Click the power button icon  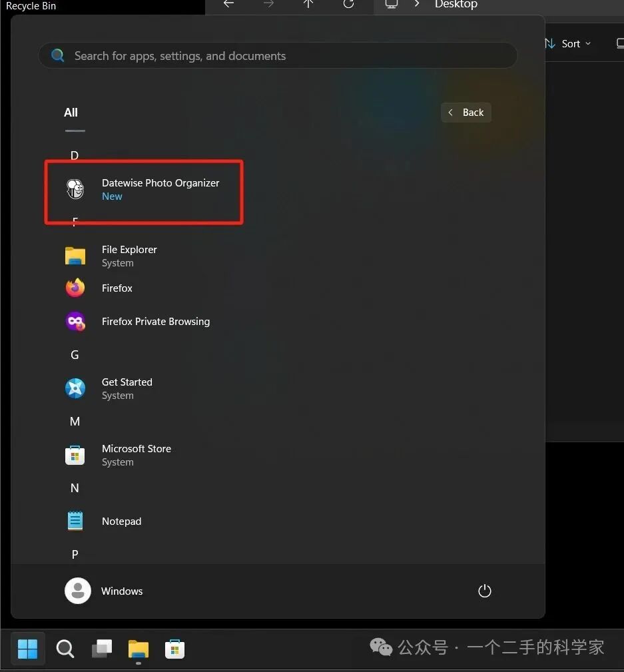pos(484,591)
